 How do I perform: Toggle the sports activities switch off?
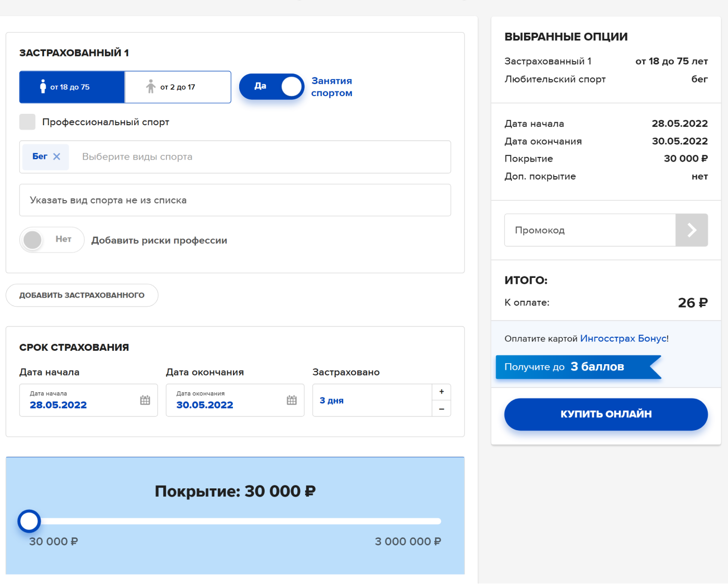point(271,86)
